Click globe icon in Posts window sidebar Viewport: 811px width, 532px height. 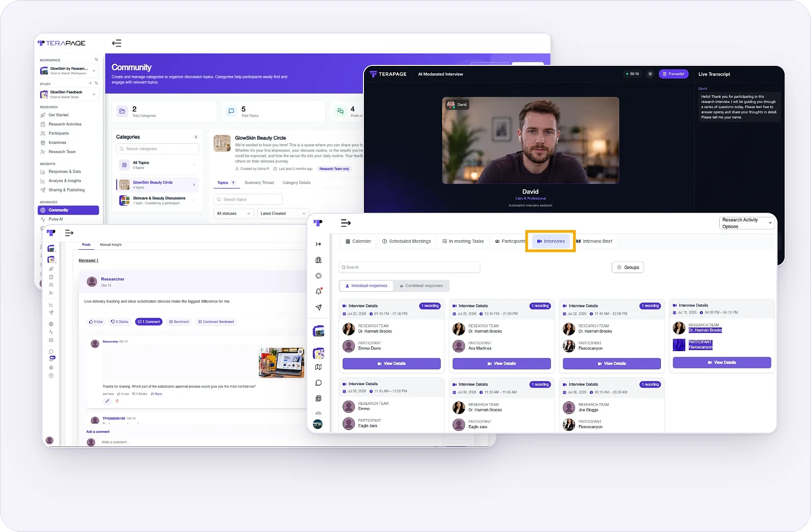click(51, 324)
